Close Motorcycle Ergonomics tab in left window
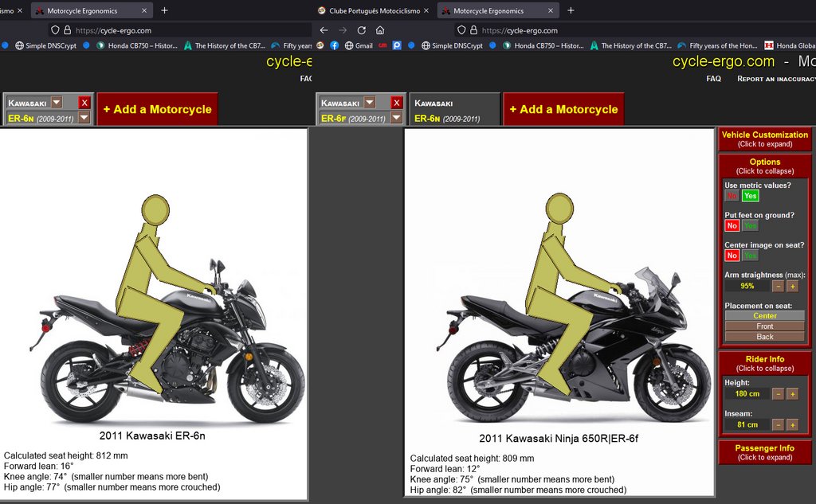Image resolution: width=816 pixels, height=504 pixels. 144,10
